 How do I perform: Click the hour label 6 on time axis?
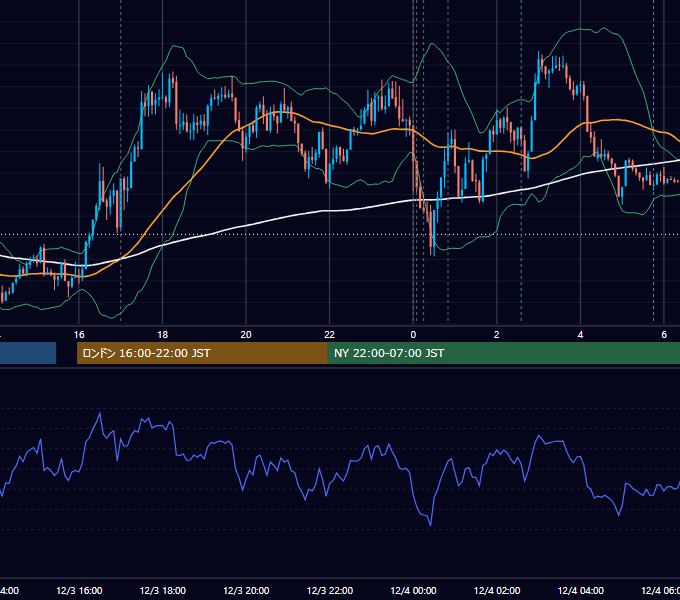pos(664,335)
